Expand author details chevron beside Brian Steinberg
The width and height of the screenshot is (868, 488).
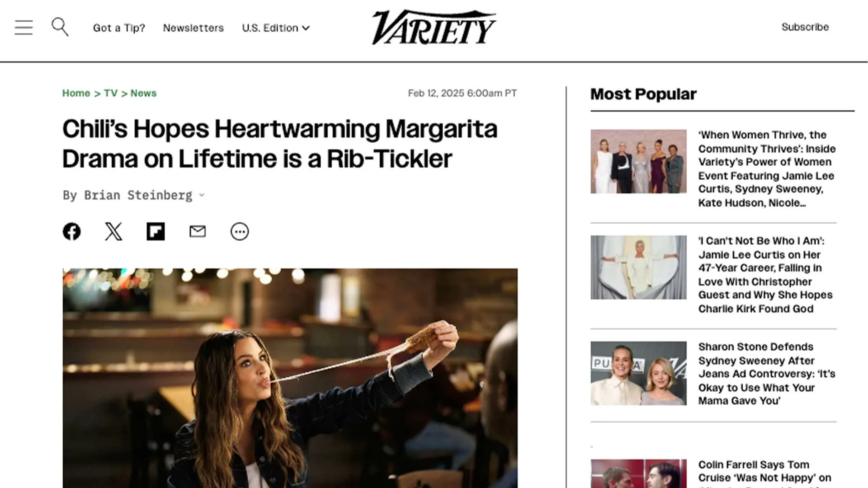coord(202,195)
